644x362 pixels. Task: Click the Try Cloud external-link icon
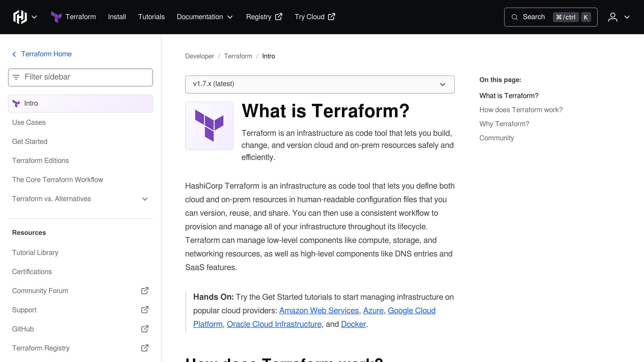332,17
